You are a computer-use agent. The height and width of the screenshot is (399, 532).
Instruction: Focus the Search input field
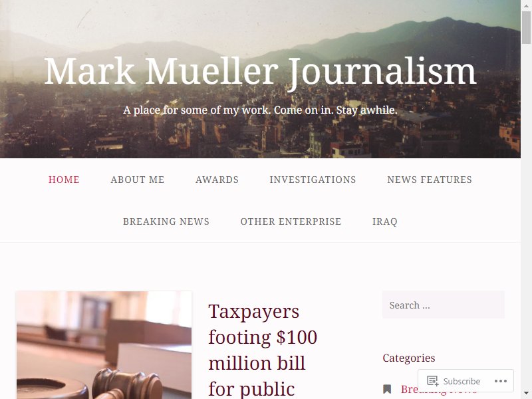[443, 305]
